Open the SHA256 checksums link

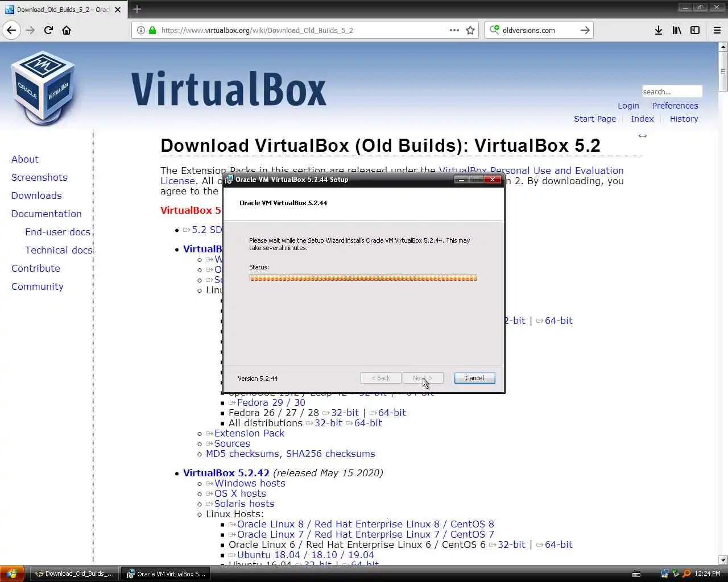pyautogui.click(x=330, y=454)
